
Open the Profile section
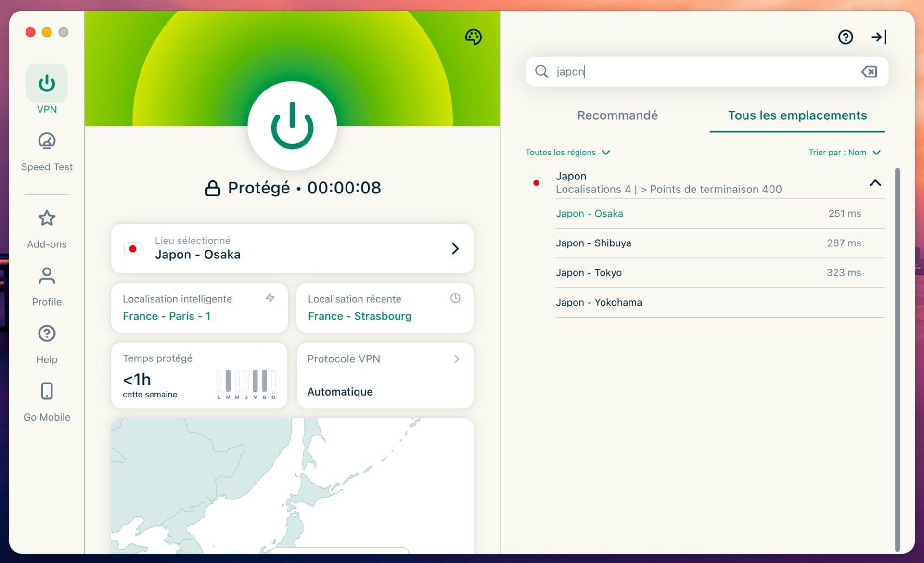pos(46,284)
